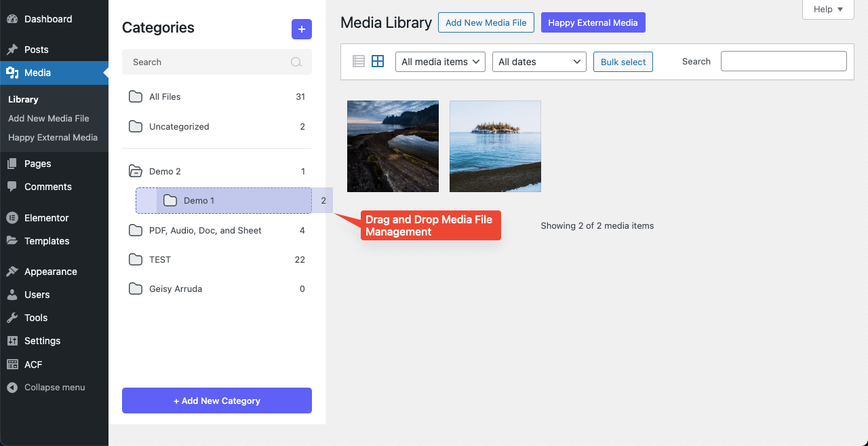Click the Bulk select button
The height and width of the screenshot is (446, 868).
click(x=623, y=62)
